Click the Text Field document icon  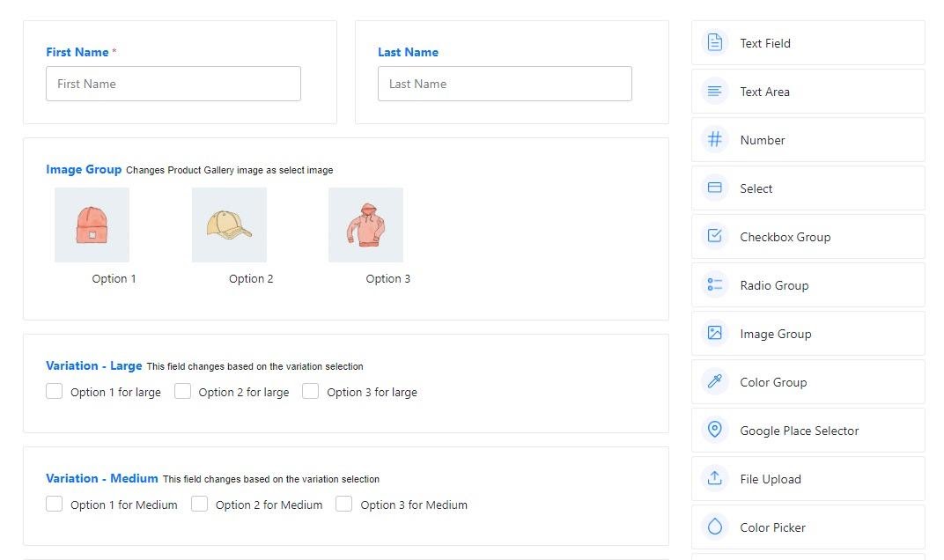click(715, 43)
